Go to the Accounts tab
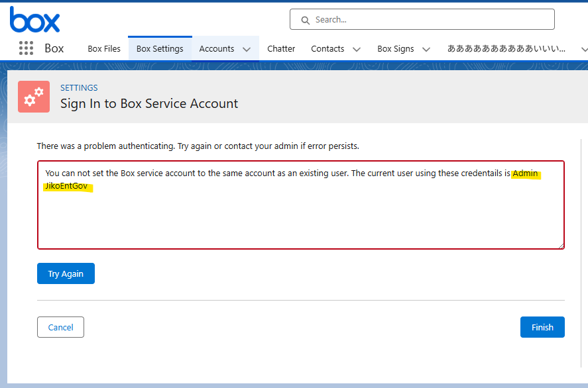The image size is (588, 388). pyautogui.click(x=217, y=48)
